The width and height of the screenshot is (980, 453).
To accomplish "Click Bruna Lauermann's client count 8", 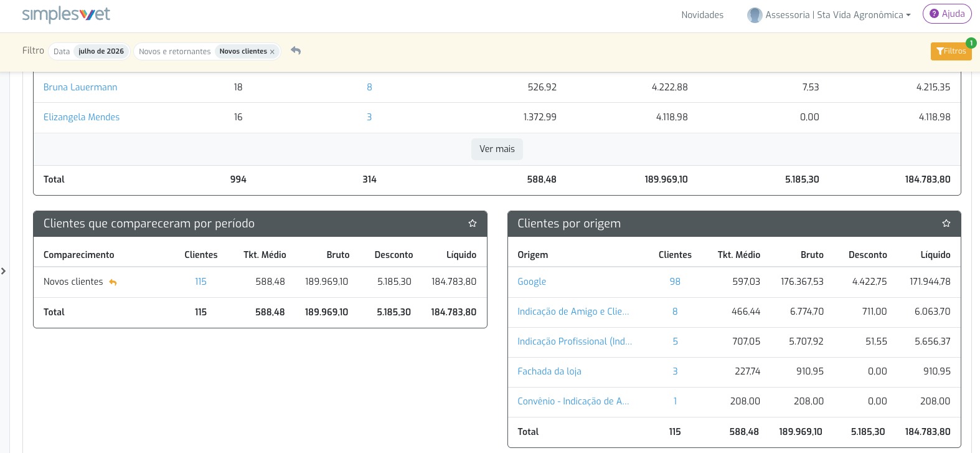I will pyautogui.click(x=369, y=87).
